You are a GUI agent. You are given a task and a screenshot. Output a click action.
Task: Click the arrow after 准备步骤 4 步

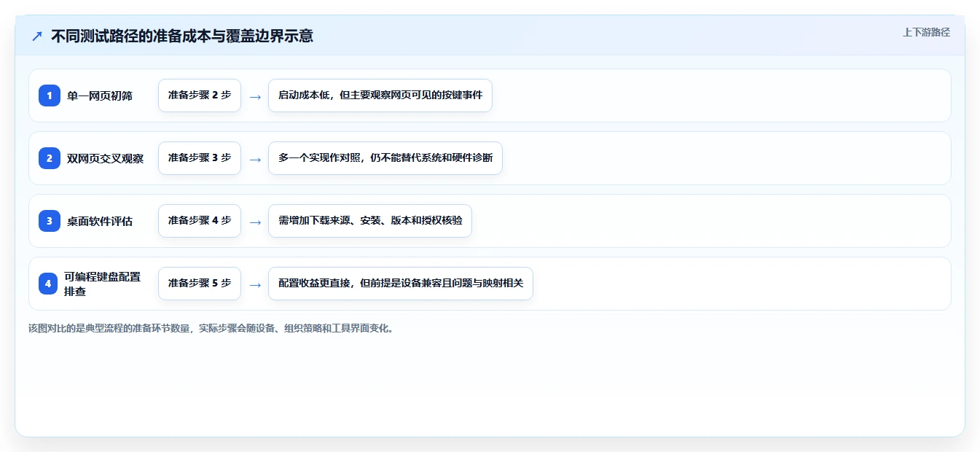coord(255,222)
